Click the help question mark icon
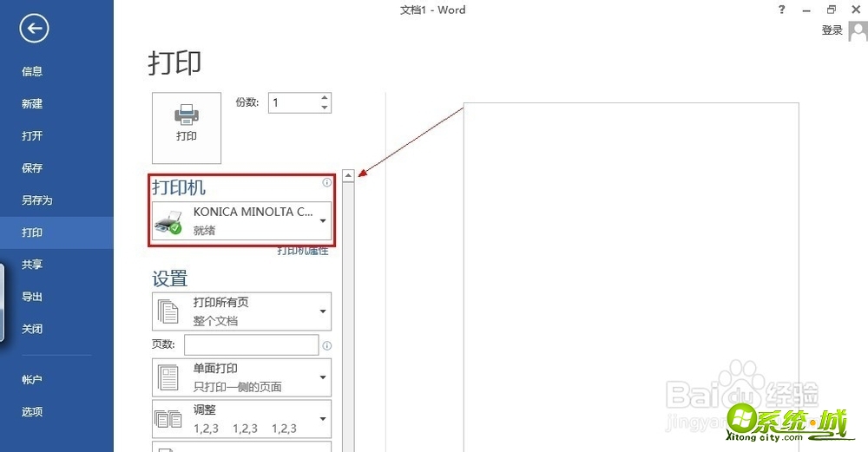 782,10
